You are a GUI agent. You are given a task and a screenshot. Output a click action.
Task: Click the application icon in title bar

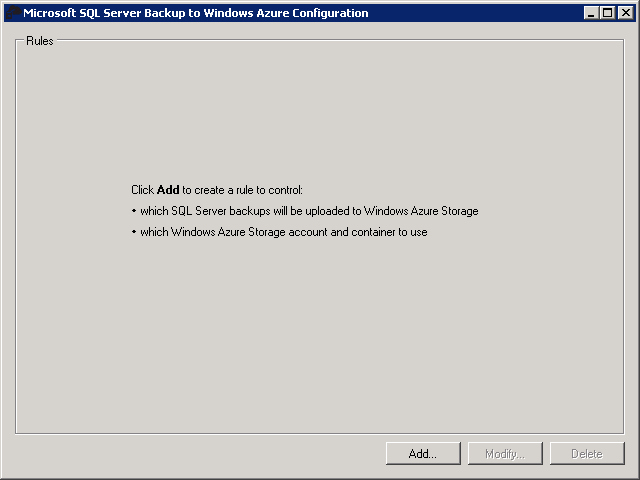[12, 13]
